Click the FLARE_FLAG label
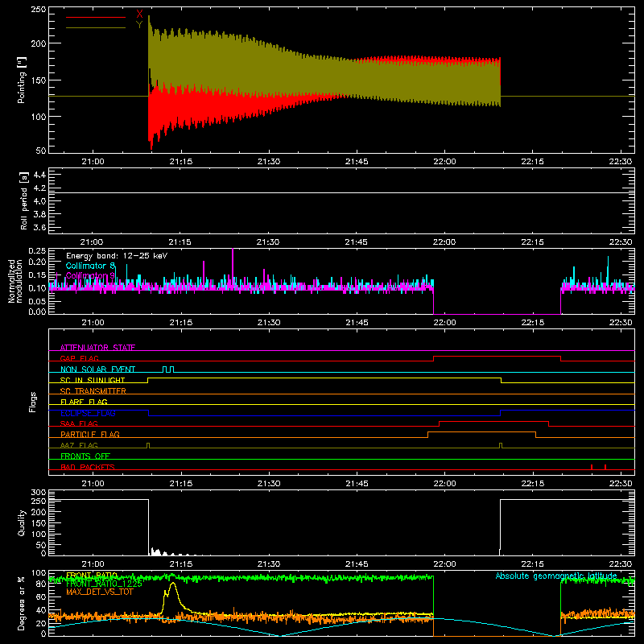The image size is (644, 644). tap(84, 402)
